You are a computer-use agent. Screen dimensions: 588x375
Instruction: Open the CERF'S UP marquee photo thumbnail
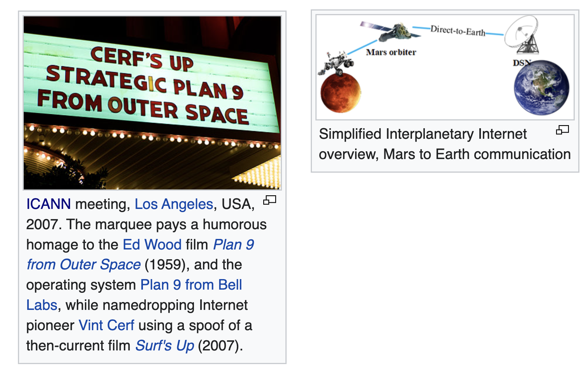coord(152,103)
